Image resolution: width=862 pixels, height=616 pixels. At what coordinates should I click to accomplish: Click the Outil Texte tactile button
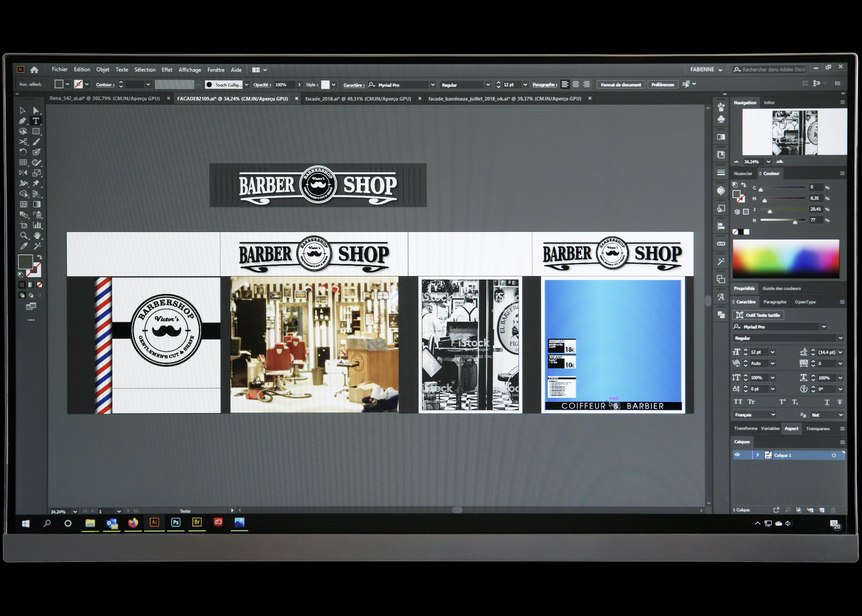(758, 315)
